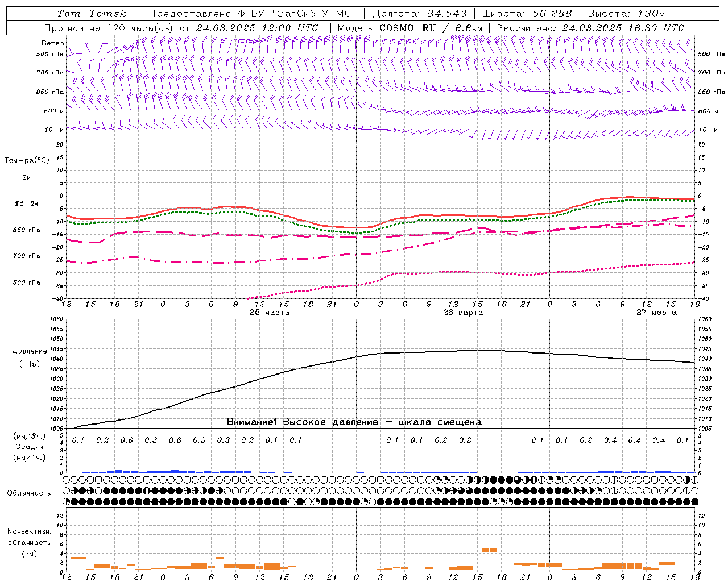This screenshot has height=582, width=728.
Task: Click the Ветер wind panel label
Action: tap(52, 43)
